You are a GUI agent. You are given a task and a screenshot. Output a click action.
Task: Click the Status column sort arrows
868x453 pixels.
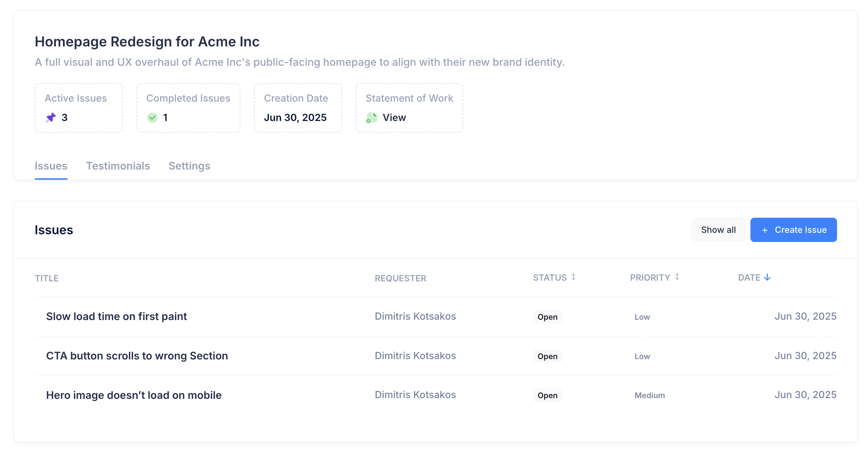tap(573, 277)
